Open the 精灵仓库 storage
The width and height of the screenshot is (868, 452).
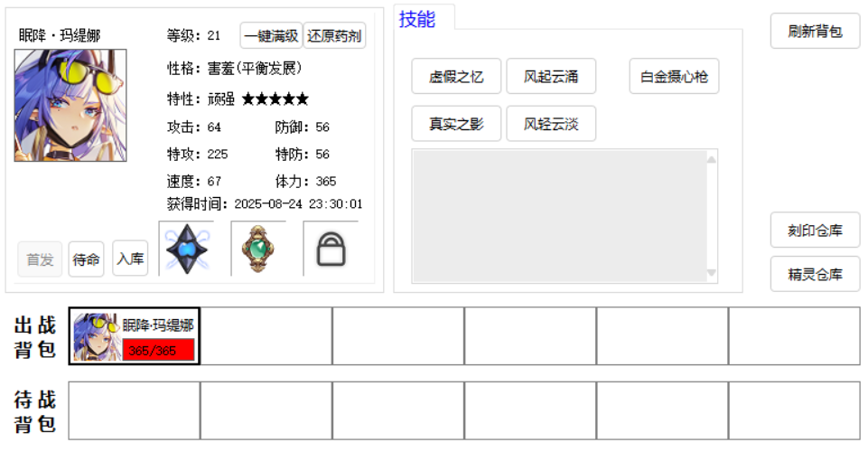pyautogui.click(x=815, y=274)
